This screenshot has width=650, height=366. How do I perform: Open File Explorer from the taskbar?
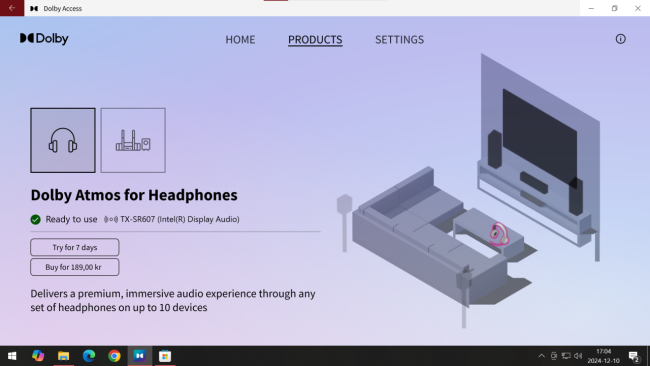point(63,356)
